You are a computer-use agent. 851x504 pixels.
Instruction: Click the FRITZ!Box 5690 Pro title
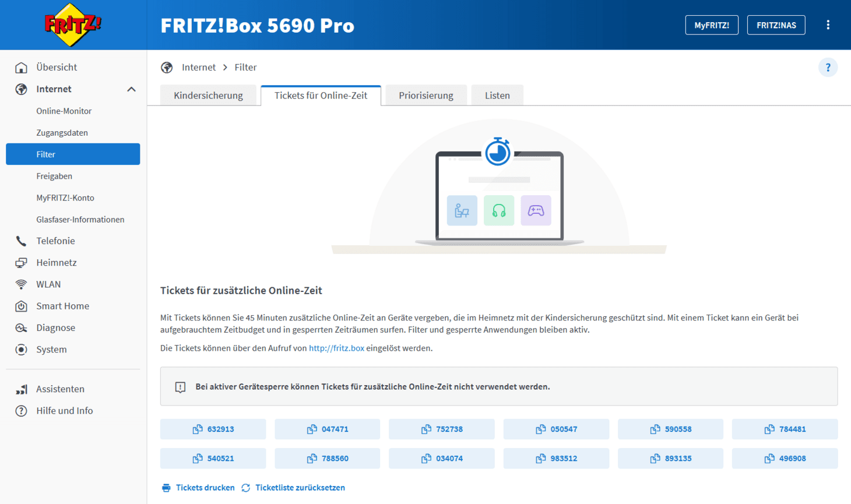257,26
